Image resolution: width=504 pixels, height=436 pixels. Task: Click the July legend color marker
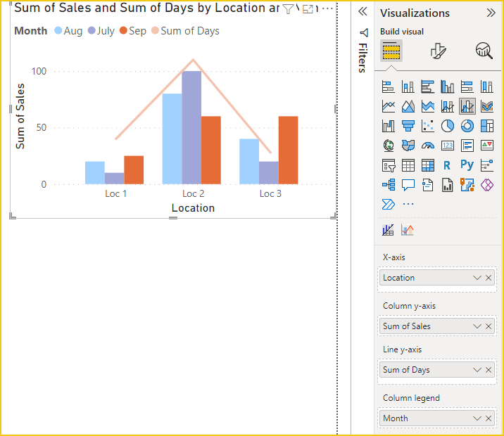coord(92,30)
